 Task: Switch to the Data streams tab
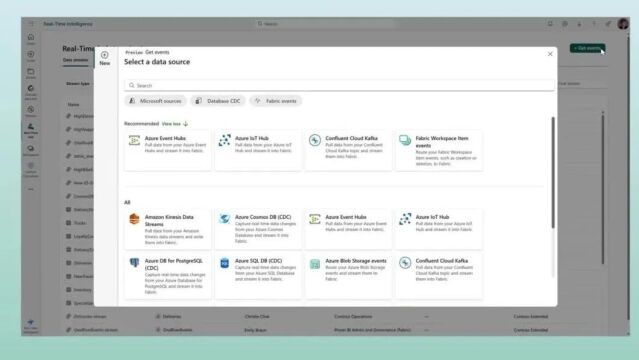(75, 60)
